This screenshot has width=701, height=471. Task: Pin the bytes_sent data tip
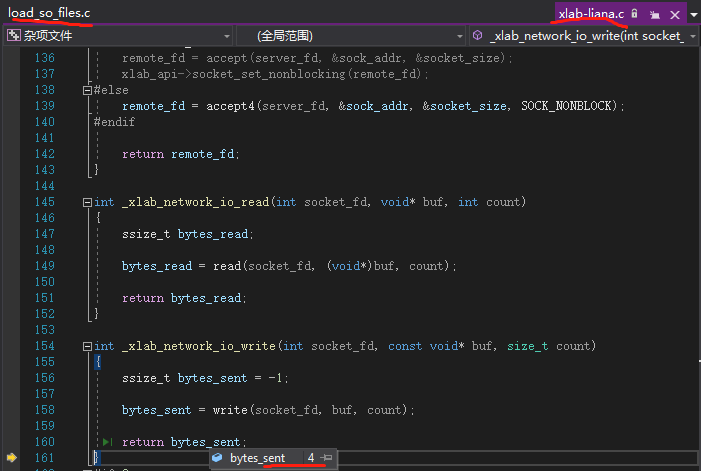327,458
